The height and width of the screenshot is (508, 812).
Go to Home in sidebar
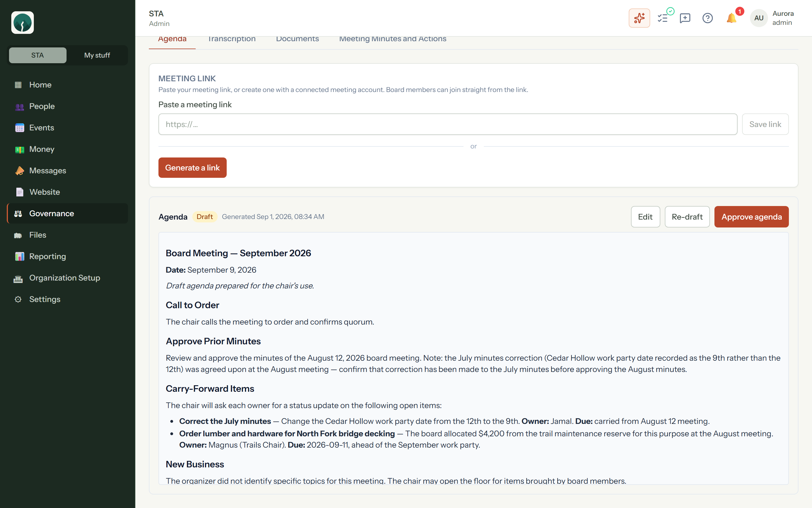(x=67, y=85)
